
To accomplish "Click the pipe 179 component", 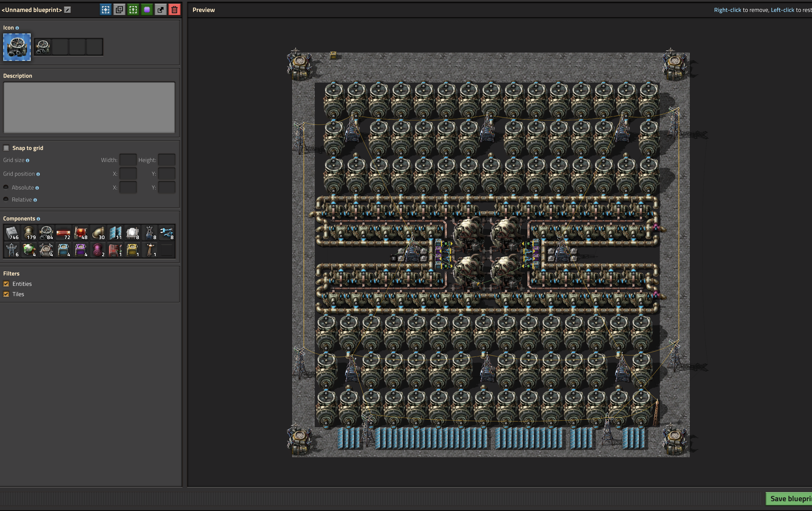I will [x=29, y=233].
